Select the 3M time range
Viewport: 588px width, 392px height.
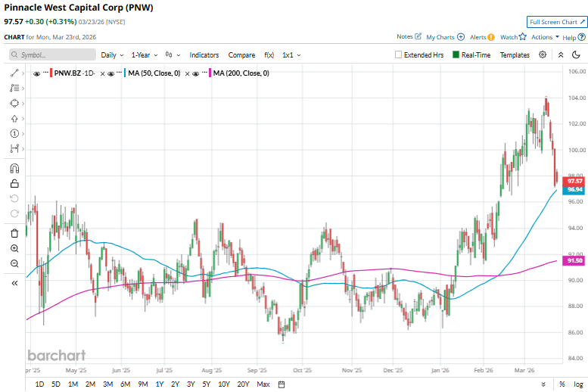108,384
